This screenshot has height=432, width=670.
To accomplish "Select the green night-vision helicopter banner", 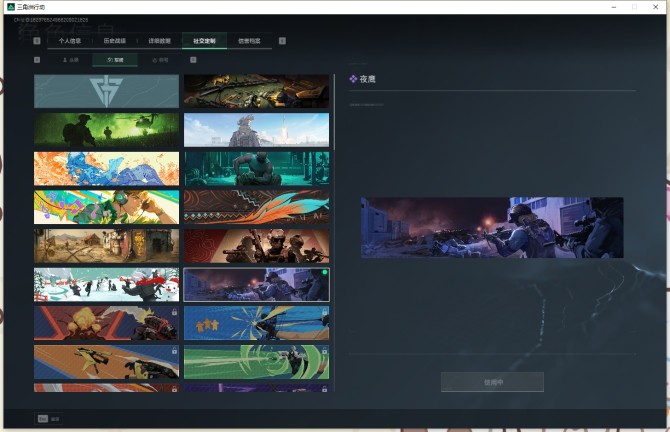I will point(106,130).
